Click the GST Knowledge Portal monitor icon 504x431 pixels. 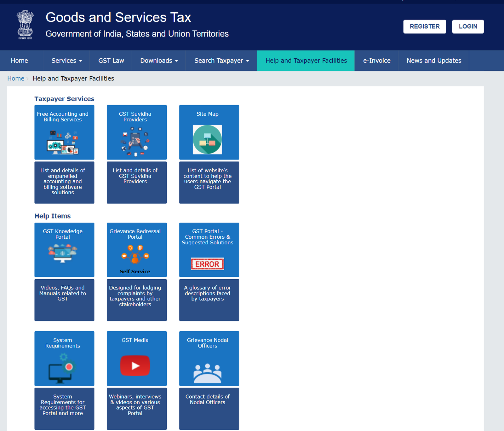point(62,253)
